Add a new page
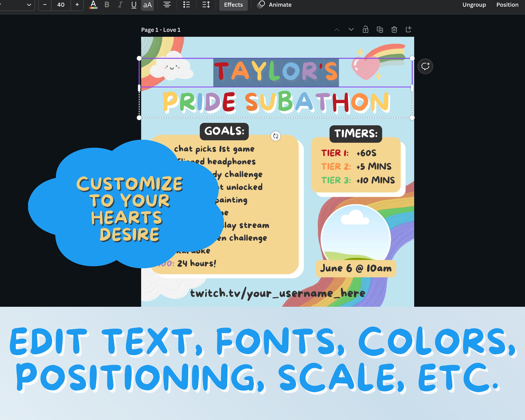 coord(408,29)
